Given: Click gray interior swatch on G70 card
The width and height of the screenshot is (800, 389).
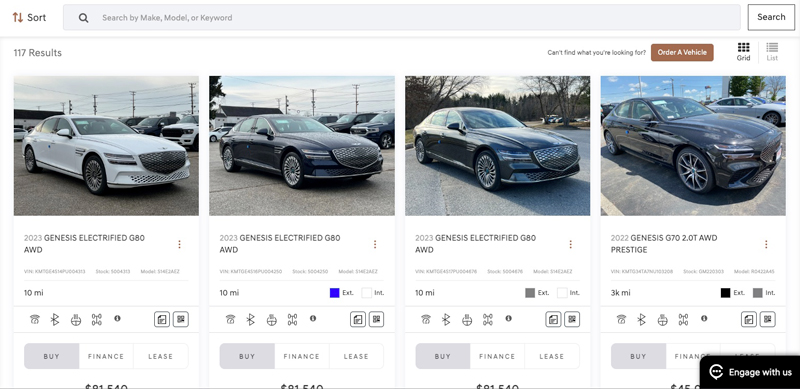Looking at the screenshot, I should pyautogui.click(x=758, y=293).
